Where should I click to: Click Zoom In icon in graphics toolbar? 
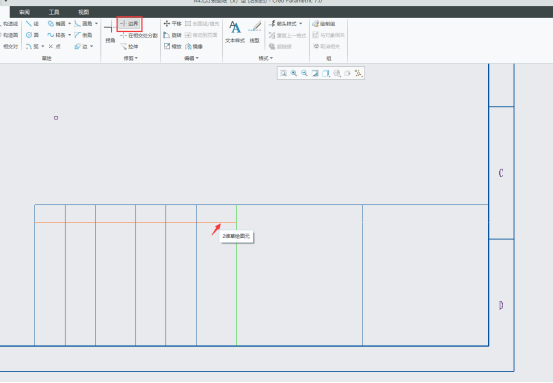point(294,73)
